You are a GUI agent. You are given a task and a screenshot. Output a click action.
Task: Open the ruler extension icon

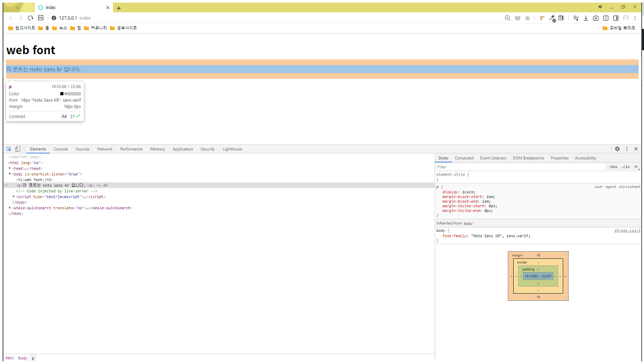tap(542, 18)
